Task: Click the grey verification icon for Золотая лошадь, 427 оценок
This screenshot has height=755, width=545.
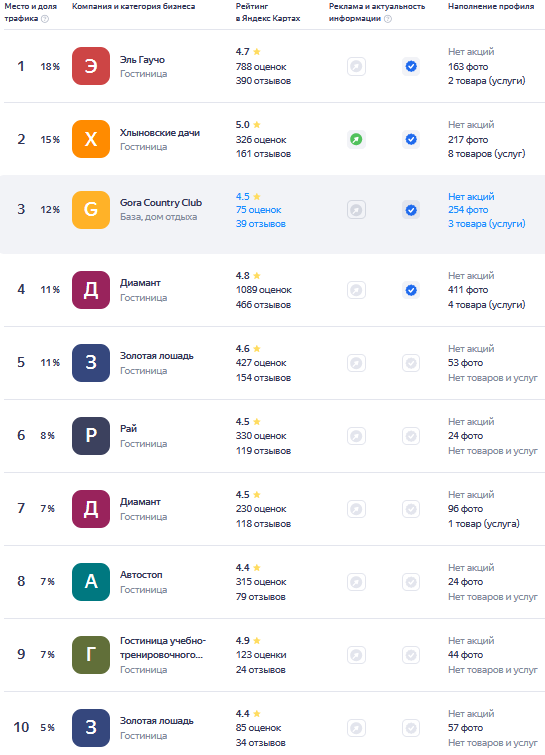Action: (411, 363)
